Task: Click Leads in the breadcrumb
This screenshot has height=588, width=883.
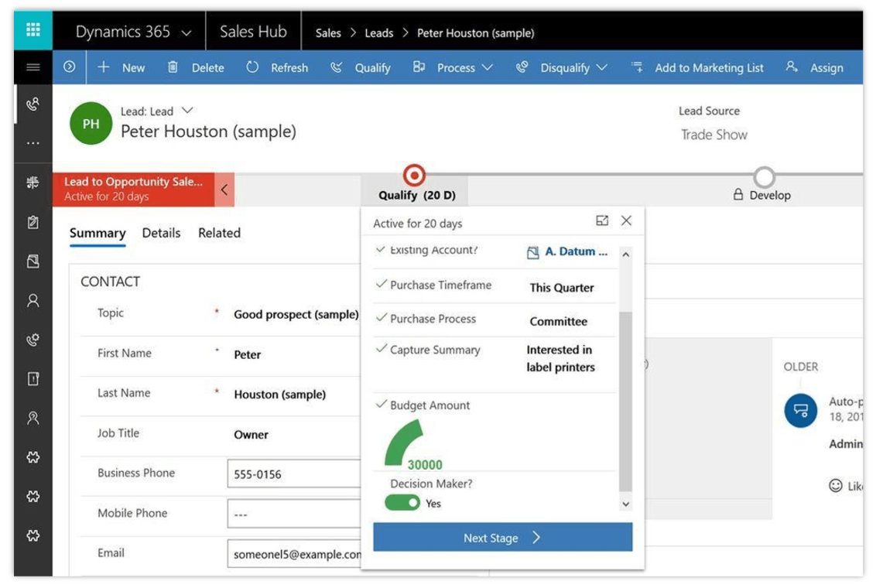Action: tap(379, 33)
